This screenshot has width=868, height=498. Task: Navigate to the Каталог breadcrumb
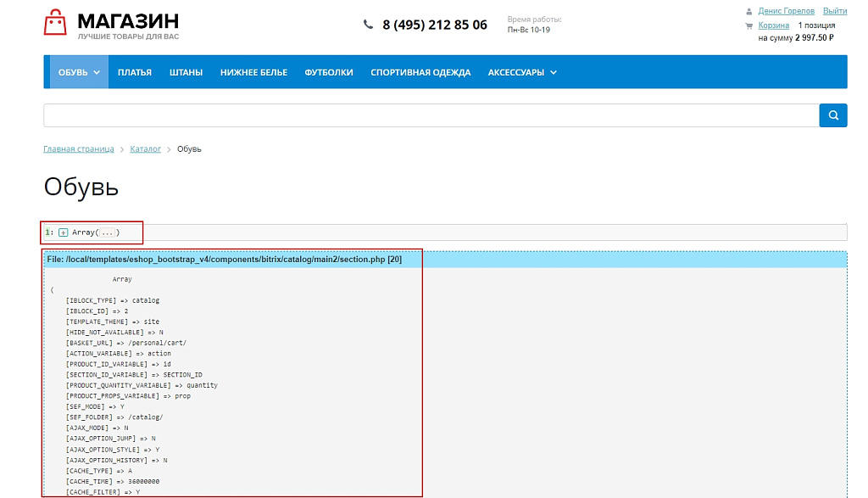click(145, 149)
